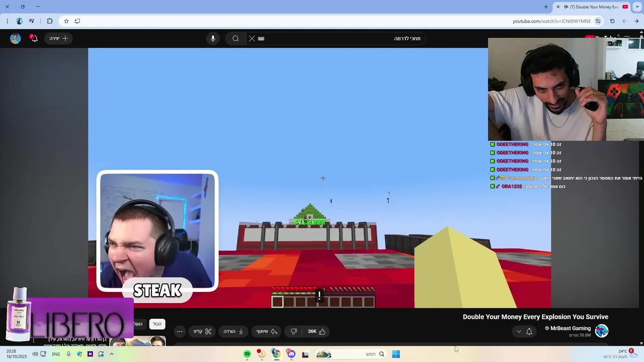Open more actions ellipsis menu
The width and height of the screenshot is (644, 362).
click(180, 331)
